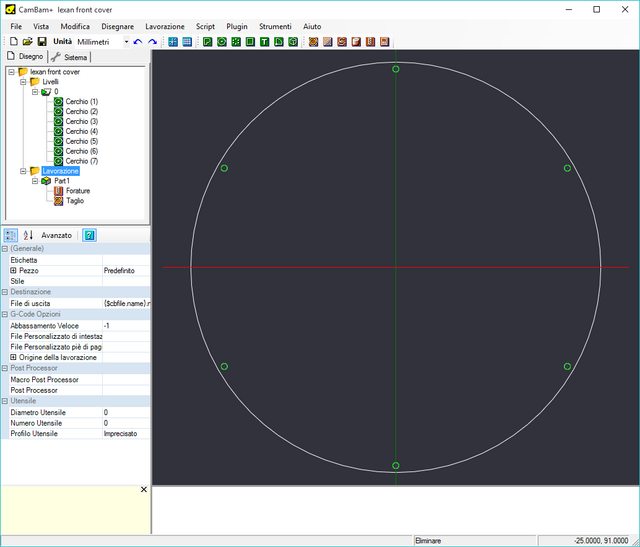The width and height of the screenshot is (640, 547).
Task: Click the Open file folder icon
Action: 28,42
